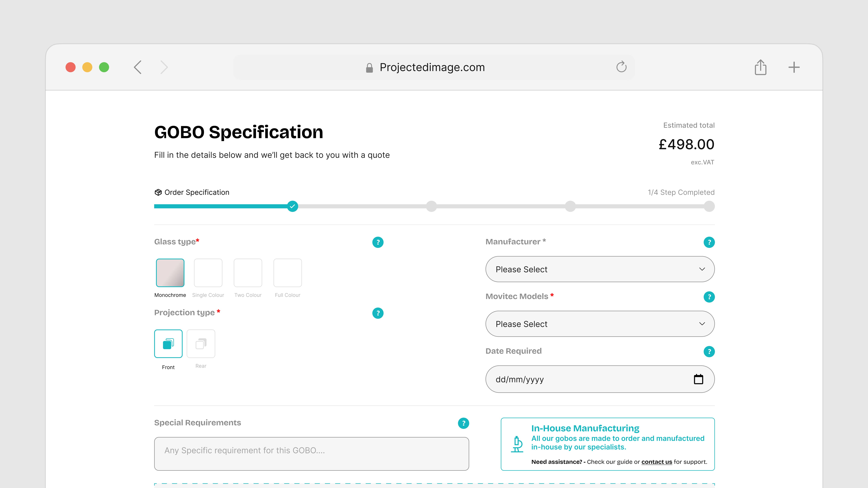Viewport: 868px width, 488px height.
Task: Click the padlock icon in the address bar
Action: pyautogui.click(x=369, y=68)
